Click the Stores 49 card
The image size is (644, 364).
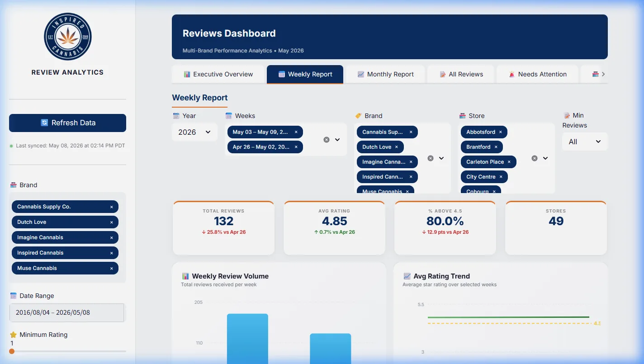[x=556, y=228]
